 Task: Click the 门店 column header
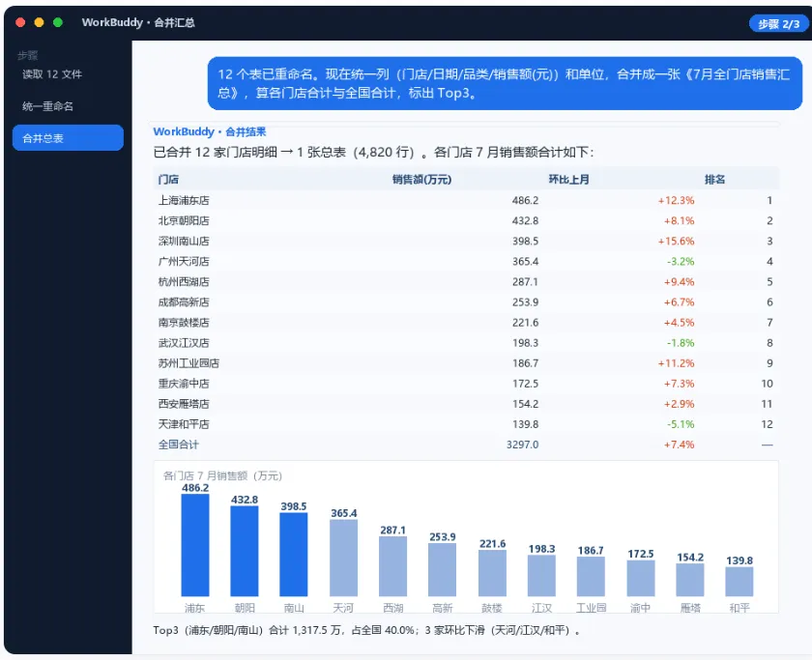point(168,180)
